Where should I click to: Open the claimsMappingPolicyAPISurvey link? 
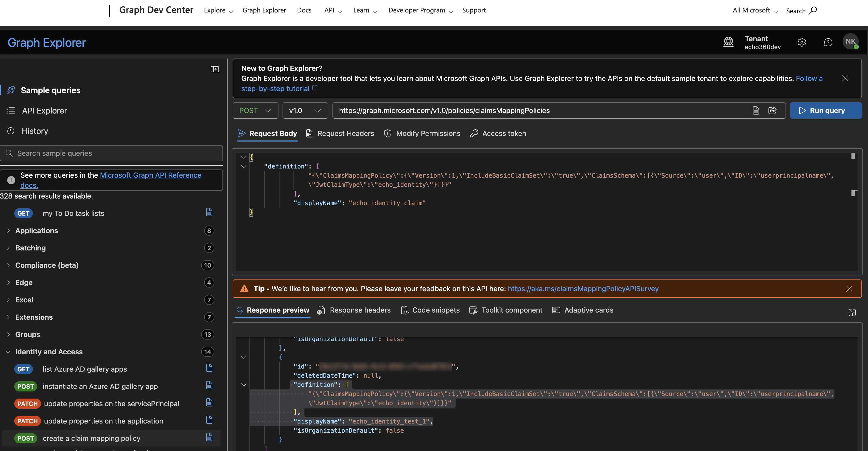click(583, 289)
